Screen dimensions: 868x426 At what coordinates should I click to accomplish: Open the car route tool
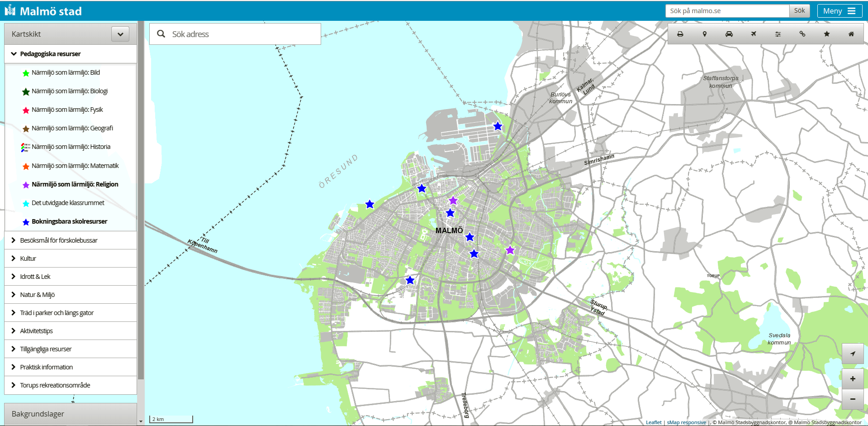click(729, 34)
